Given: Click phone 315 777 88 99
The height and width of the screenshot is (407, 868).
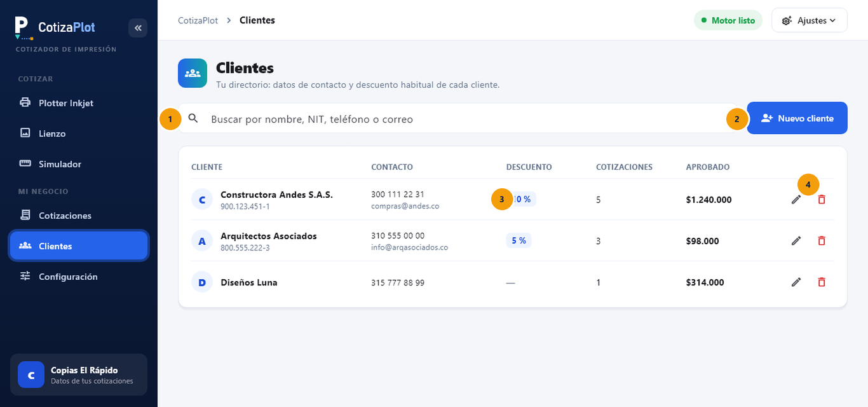Looking at the screenshot, I should click(x=398, y=282).
